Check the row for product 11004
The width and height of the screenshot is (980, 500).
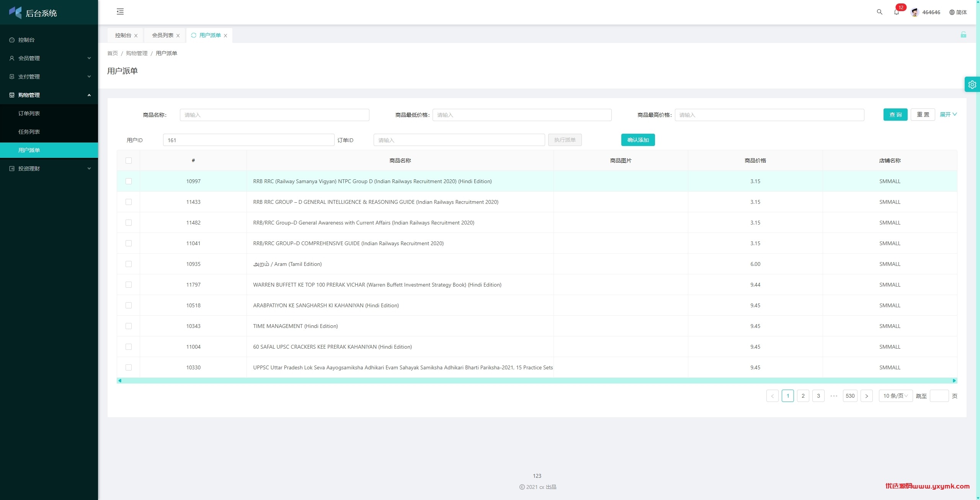coord(129,347)
